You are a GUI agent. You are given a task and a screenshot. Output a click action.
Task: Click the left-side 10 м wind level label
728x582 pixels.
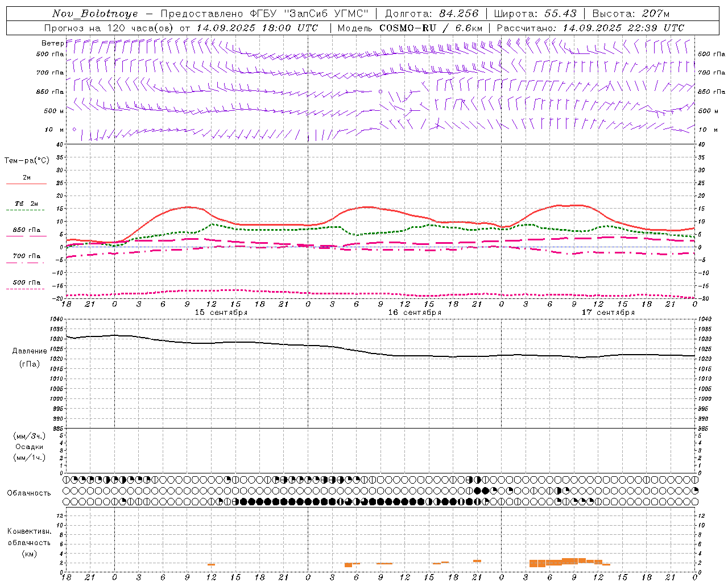pos(54,130)
